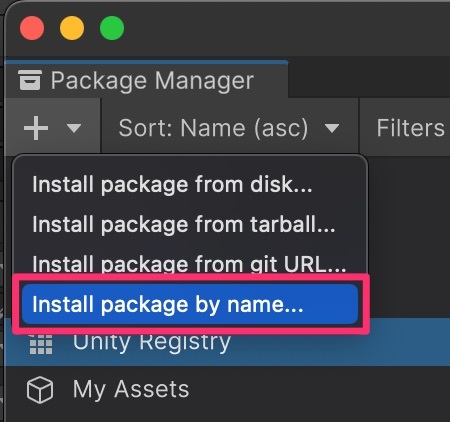Choose Install package from tarball...
Screen dimensions: 450x422
[184, 224]
